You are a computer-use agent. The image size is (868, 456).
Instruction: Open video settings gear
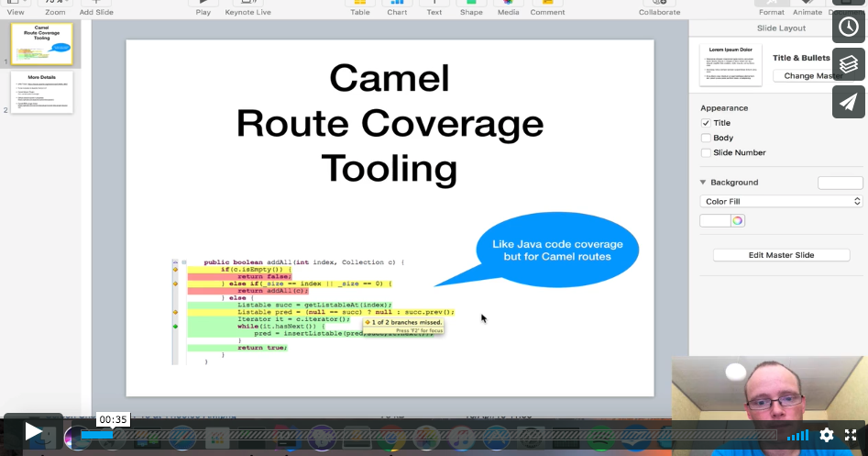[827, 435]
